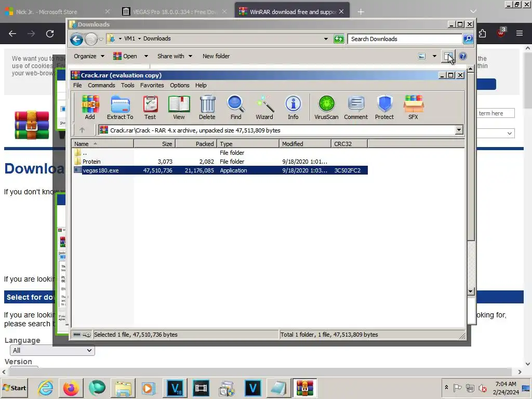The height and width of the screenshot is (399, 532).
Task: Open the File menu in WinRAR
Action: pyautogui.click(x=77, y=85)
